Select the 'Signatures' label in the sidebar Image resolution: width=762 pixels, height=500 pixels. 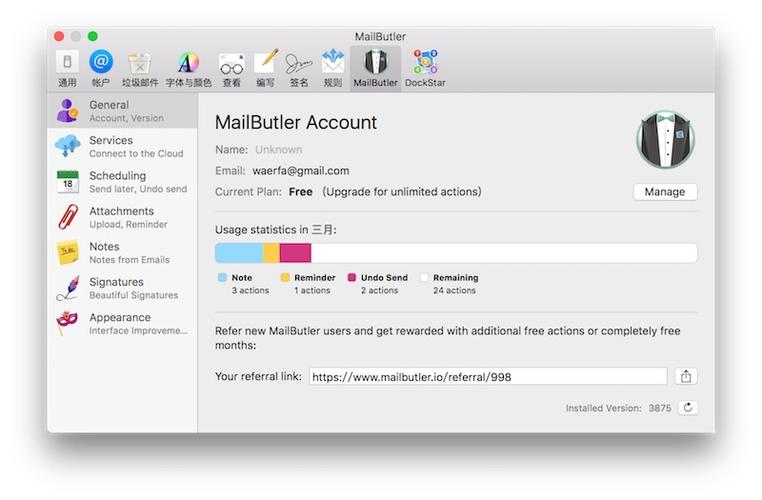(x=116, y=282)
